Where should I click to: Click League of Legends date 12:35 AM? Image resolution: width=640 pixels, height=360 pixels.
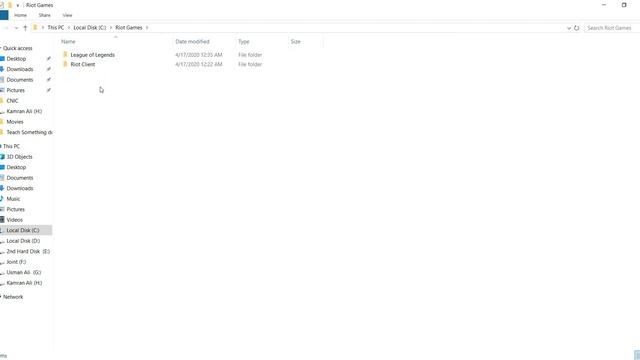click(x=199, y=55)
